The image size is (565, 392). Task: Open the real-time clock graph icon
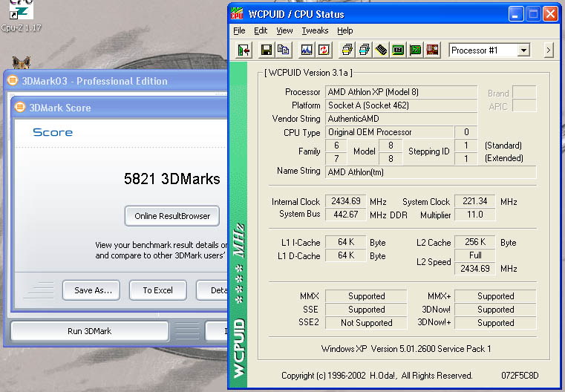(307, 50)
